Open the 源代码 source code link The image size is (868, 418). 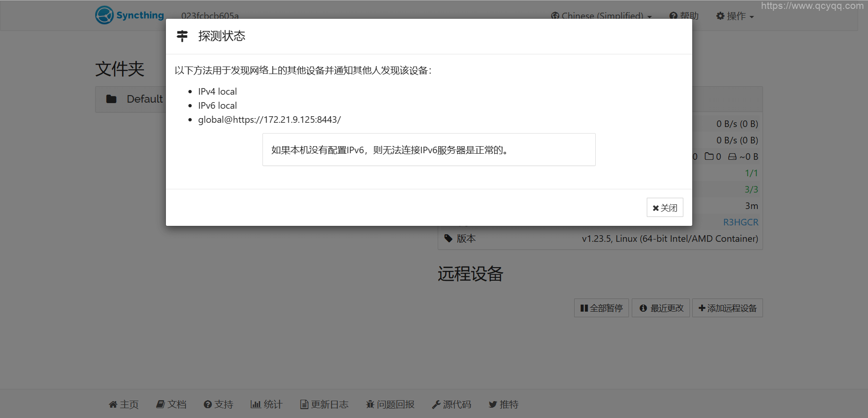point(451,404)
